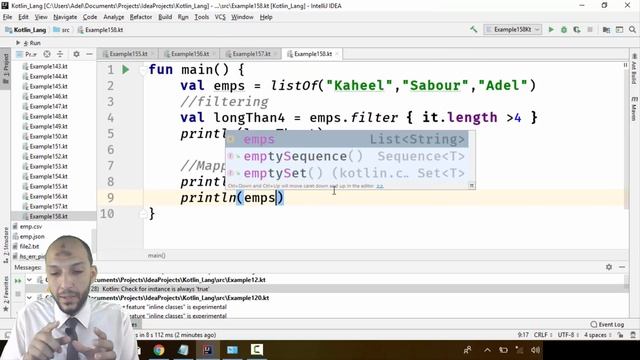The width and height of the screenshot is (640, 360).
Task: Click the Search Everywhere magnifier icon
Action: [632, 29]
